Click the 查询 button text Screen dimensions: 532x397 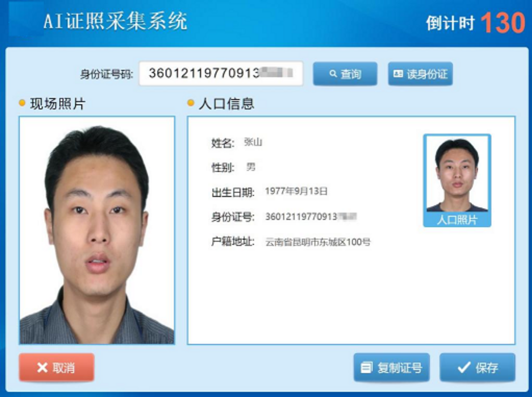point(351,74)
